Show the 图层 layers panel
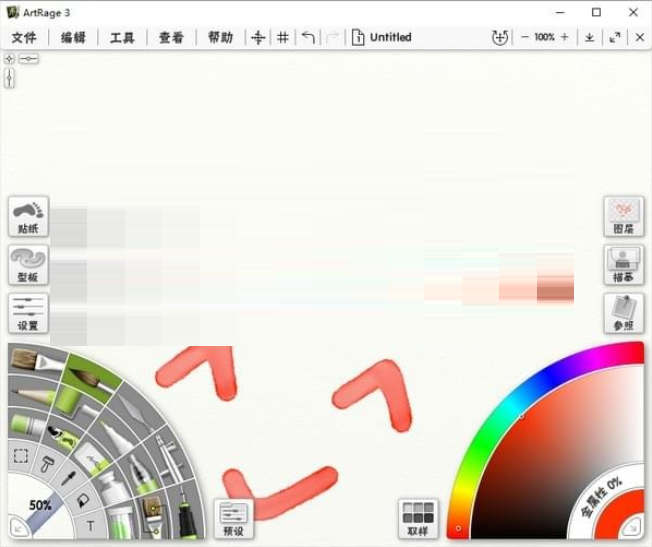Image resolution: width=652 pixels, height=547 pixels. pyautogui.click(x=623, y=215)
